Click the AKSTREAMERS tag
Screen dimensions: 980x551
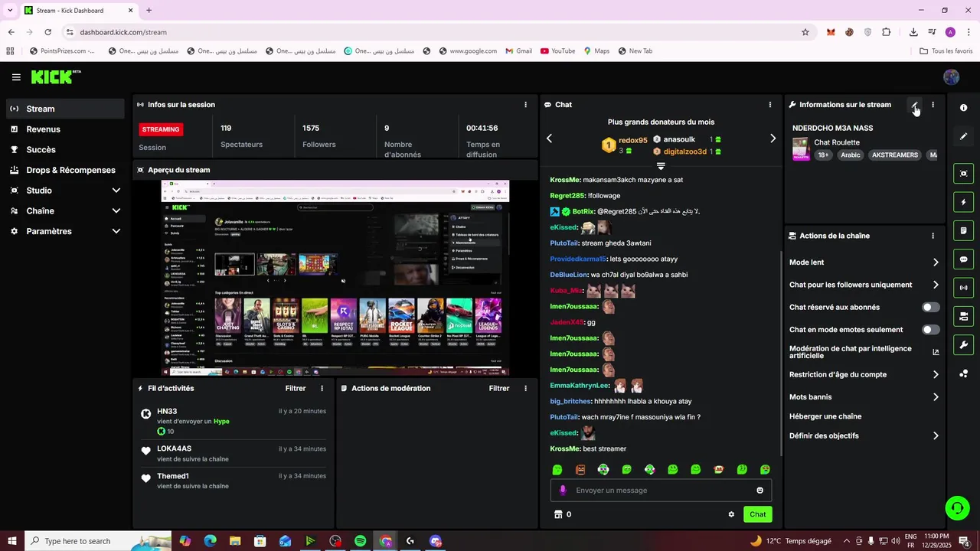point(894,155)
